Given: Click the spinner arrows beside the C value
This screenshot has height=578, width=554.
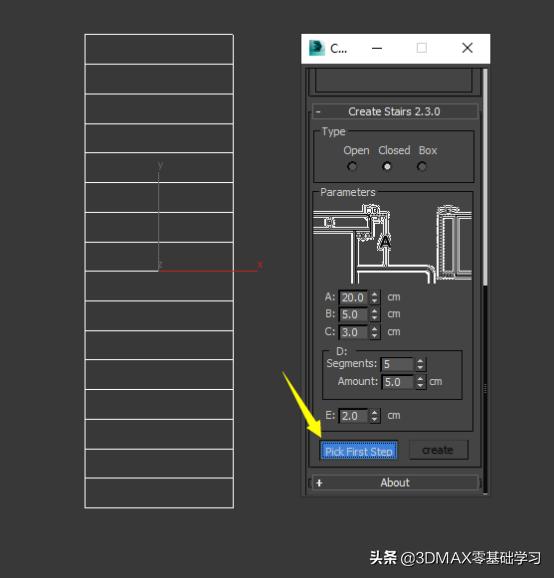Looking at the screenshot, I should coord(374,332).
